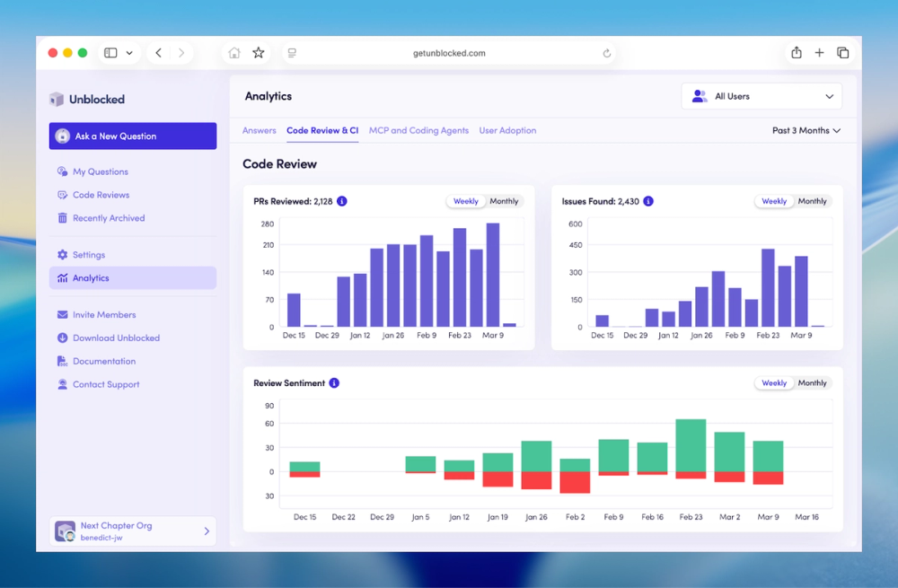Click the info icon next to Issues Found
Image resolution: width=898 pixels, height=588 pixels.
648,201
